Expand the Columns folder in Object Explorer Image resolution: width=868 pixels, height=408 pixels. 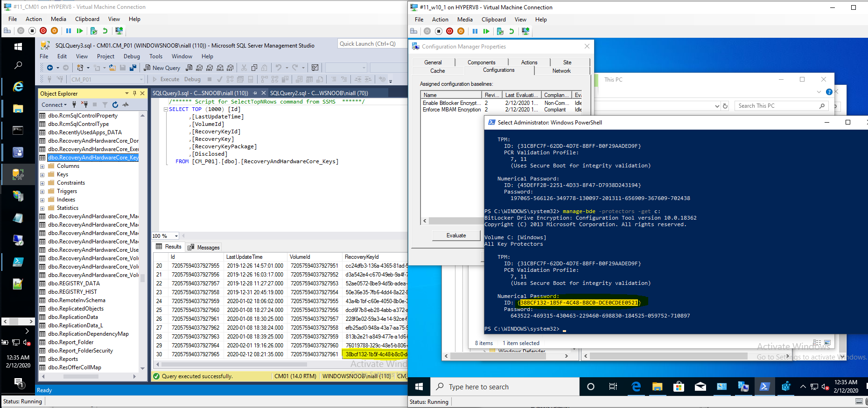coord(42,166)
